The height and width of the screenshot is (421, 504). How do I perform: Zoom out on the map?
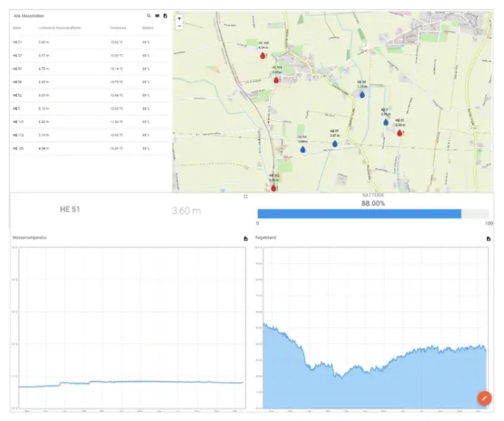coord(179,26)
